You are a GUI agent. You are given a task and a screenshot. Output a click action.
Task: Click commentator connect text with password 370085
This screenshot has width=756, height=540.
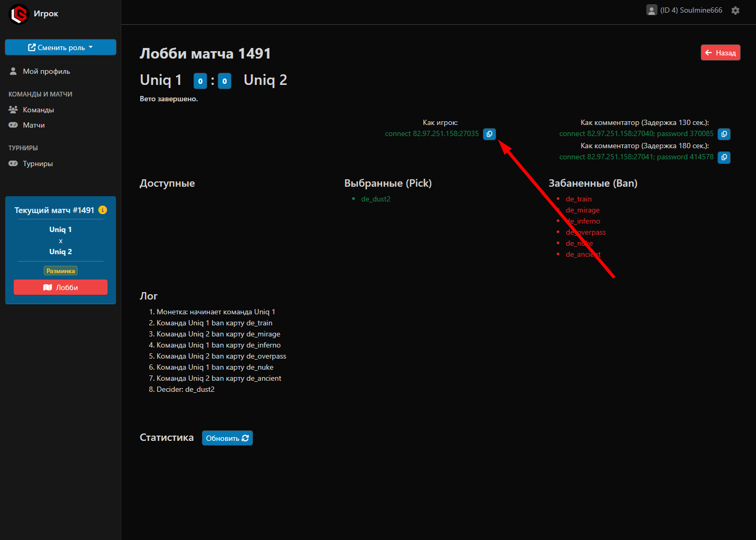[x=636, y=134]
